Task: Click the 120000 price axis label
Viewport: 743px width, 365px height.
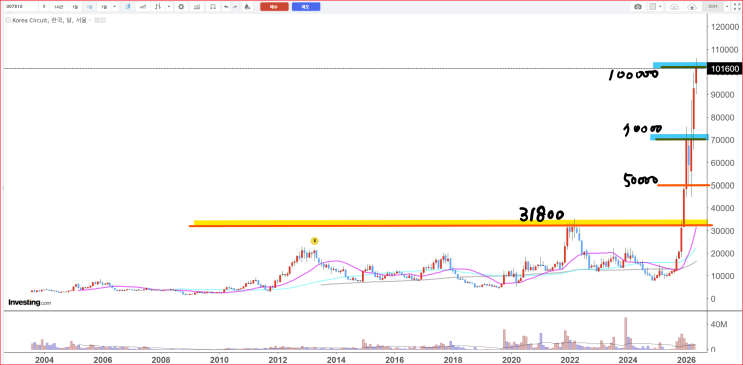Action: coord(724,27)
